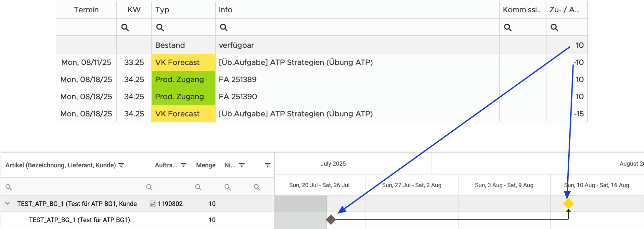Image resolution: width=644 pixels, height=229 pixels.
Task: Click the search icon under Typ column
Action: pyautogui.click(x=160, y=28)
